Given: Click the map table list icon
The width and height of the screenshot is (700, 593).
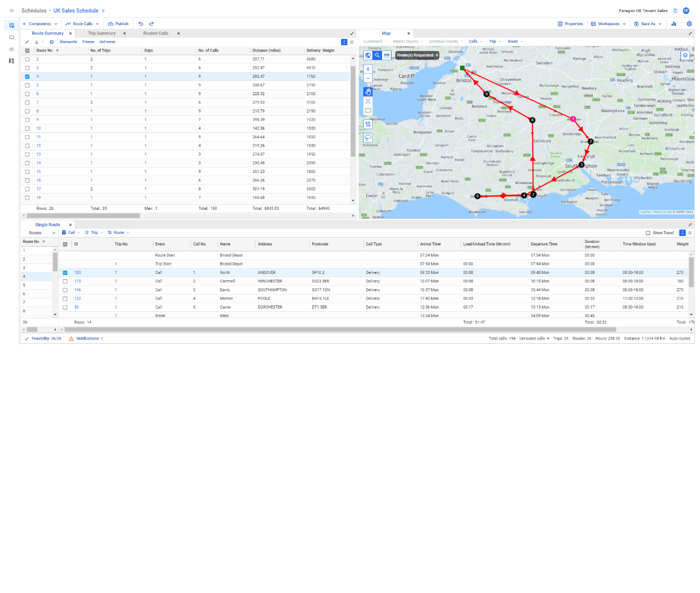Looking at the screenshot, I should (387, 55).
